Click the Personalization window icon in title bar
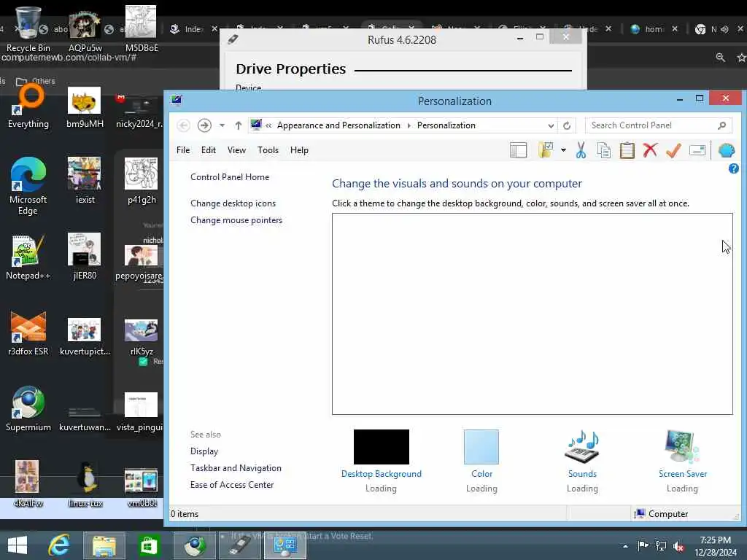 pyautogui.click(x=177, y=100)
